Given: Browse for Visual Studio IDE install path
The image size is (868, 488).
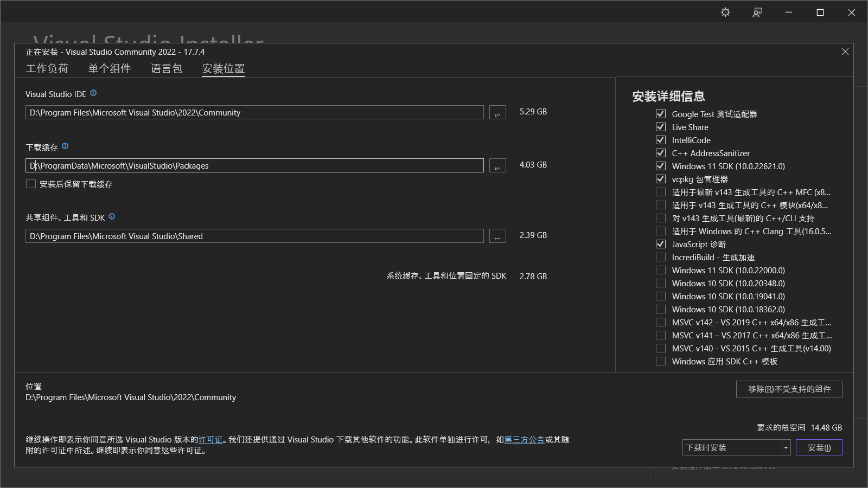Looking at the screenshot, I should 497,112.
